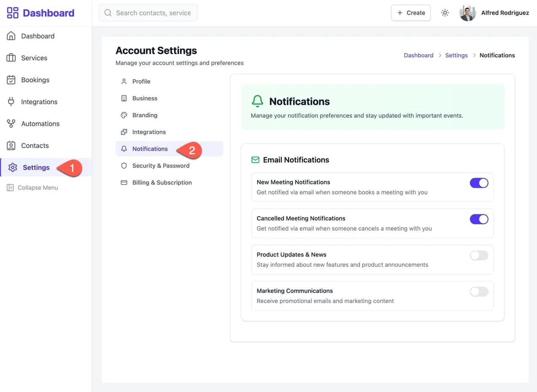537x392 pixels.
Task: Turn off Cancelled Meeting Notifications
Action: [x=479, y=219]
